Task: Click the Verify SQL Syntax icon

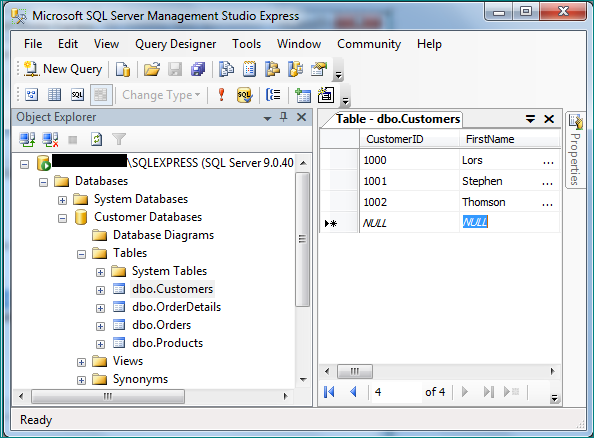Action: point(244,95)
